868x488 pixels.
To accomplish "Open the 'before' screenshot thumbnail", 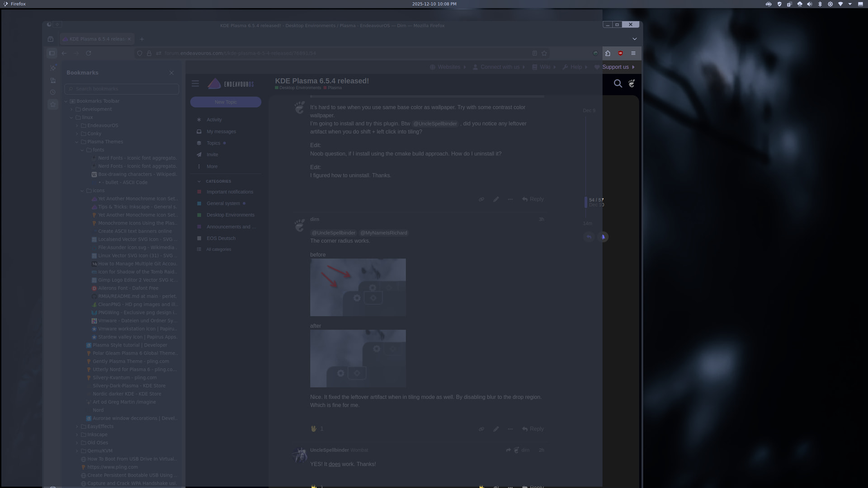I will 358,288.
